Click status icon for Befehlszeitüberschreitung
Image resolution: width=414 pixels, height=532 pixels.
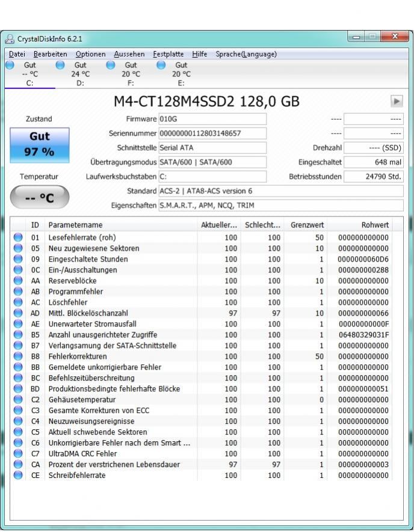point(18,378)
